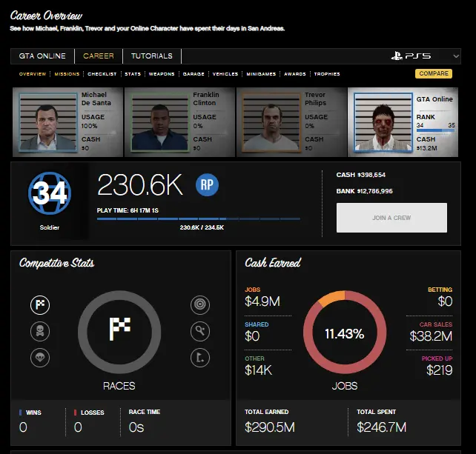Select the Deathmatch skull icon
Viewport: 476px width, 454px height.
point(40,331)
